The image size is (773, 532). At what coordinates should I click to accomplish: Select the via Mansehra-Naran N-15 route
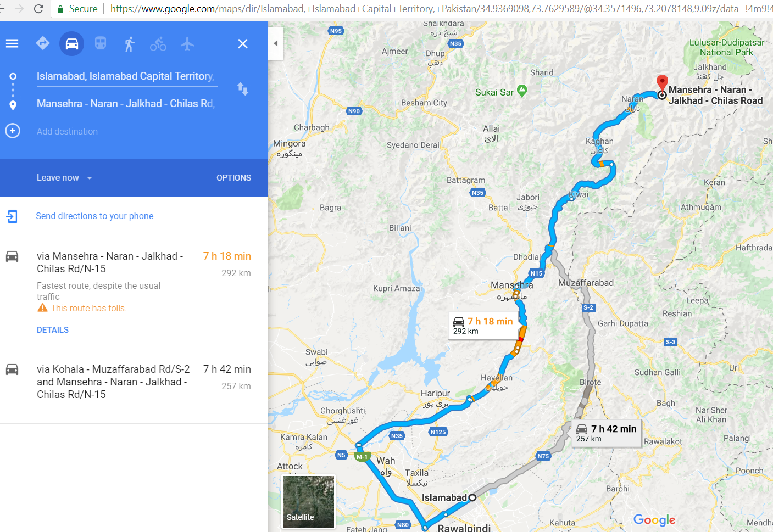click(x=134, y=292)
